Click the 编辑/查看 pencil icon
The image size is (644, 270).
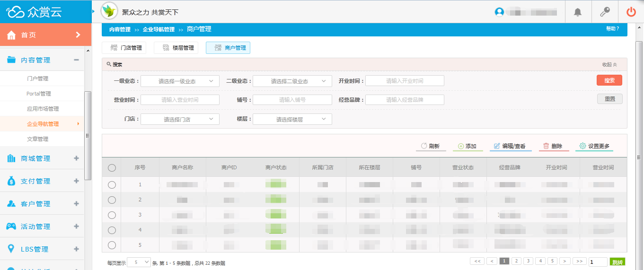click(x=497, y=146)
